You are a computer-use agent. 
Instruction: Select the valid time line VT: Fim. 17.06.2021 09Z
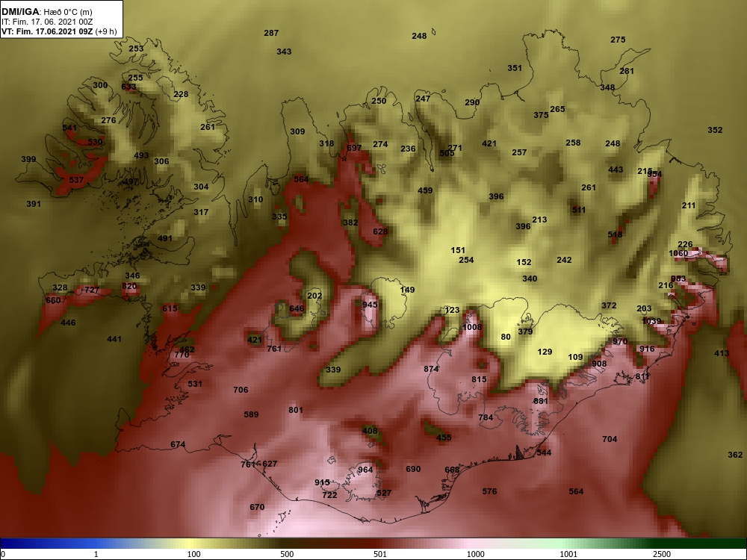[x=48, y=31]
